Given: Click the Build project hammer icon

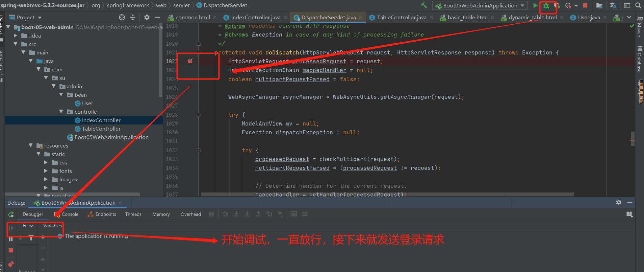Looking at the screenshot, I should point(423,5).
